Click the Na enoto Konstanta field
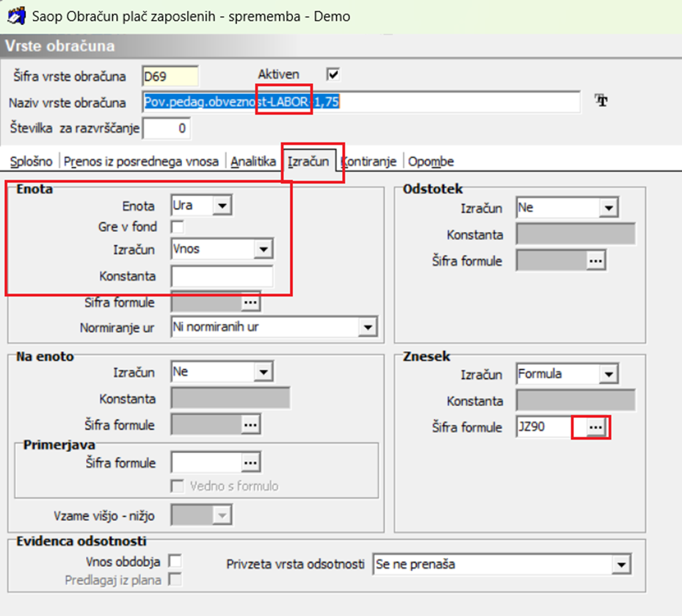 pos(231,398)
